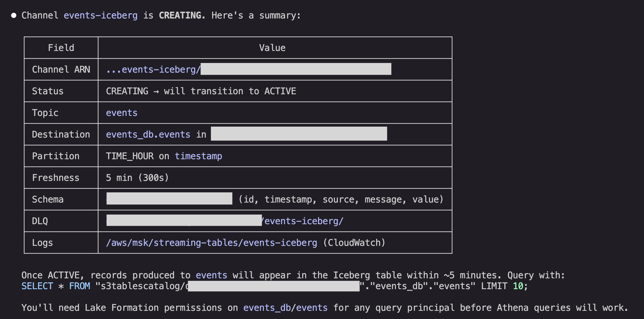The width and height of the screenshot is (644, 319).
Task: Click the 'Channel ARN' field cell
Action: [61, 69]
